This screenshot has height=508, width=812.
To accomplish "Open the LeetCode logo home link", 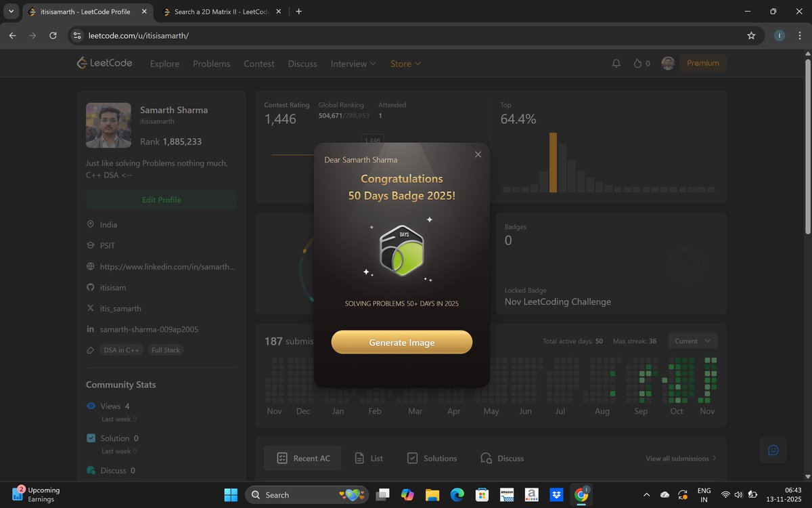I will (x=104, y=63).
